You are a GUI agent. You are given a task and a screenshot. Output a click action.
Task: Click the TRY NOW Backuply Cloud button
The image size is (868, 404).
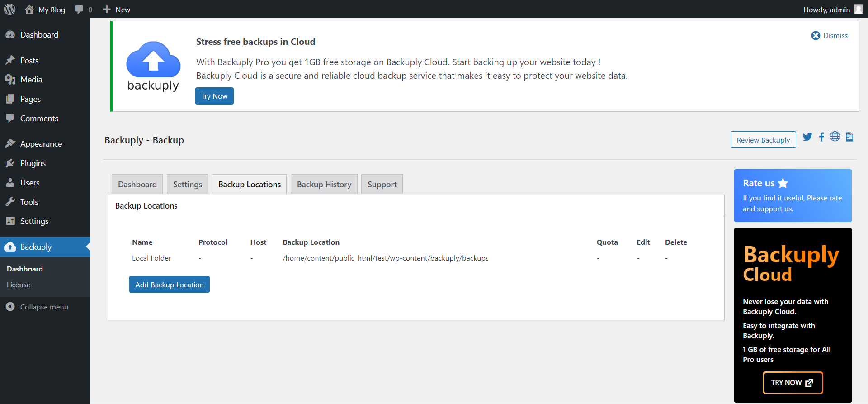793,383
